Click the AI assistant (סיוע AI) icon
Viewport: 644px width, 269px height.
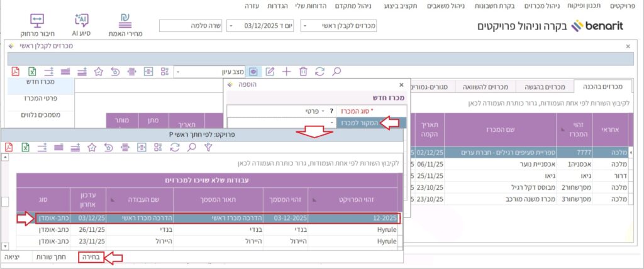tap(83, 23)
